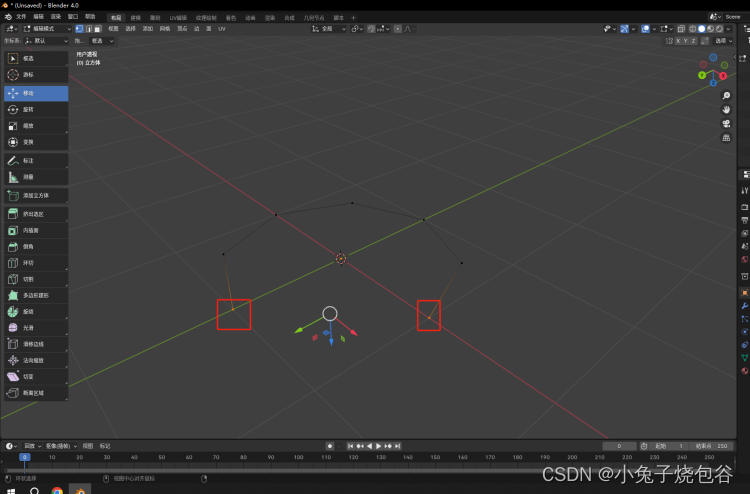Click the current frame number field
The width and height of the screenshot is (750, 494).
coord(619,446)
